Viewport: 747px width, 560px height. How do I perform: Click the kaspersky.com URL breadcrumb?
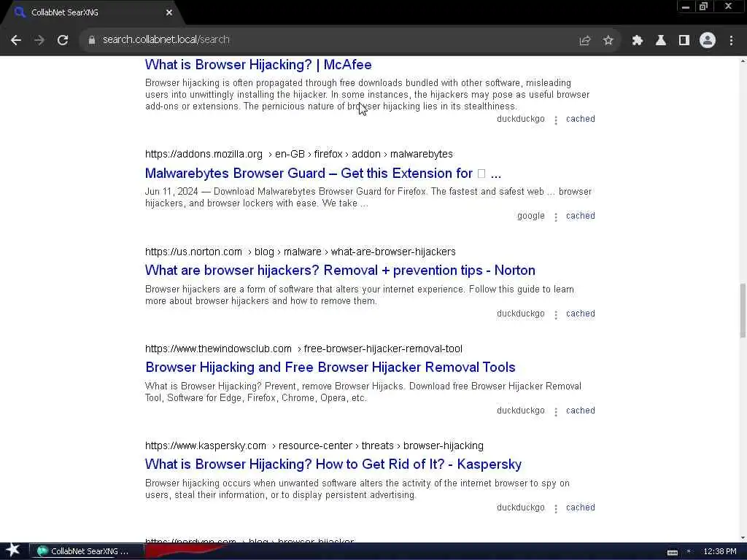[x=314, y=446]
